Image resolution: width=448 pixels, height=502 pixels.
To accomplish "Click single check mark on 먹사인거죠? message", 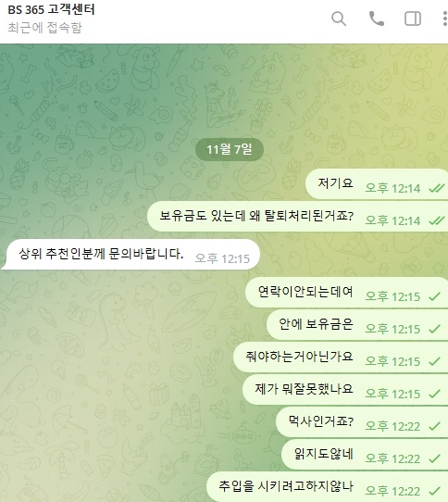I will coord(434,426).
